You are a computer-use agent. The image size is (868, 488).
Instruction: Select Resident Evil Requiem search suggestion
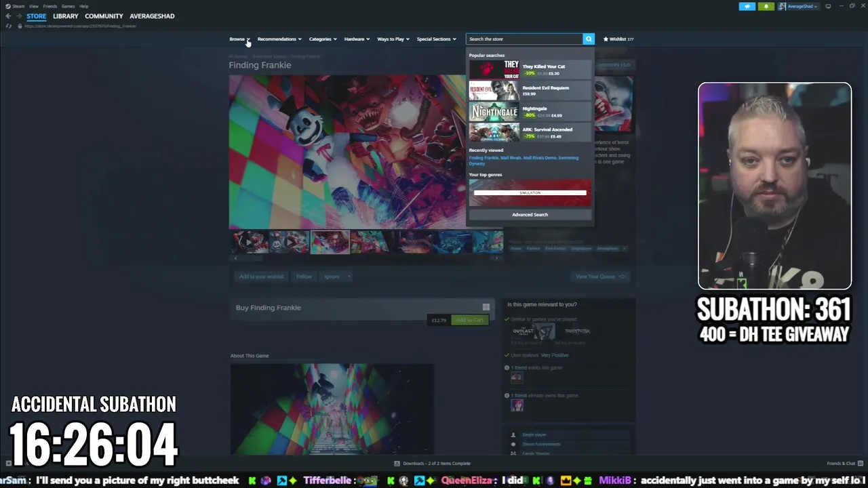click(530, 91)
